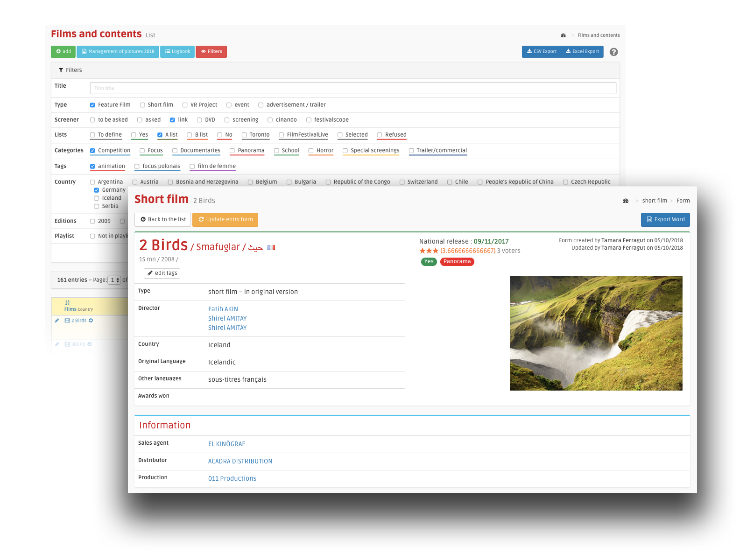Click the waterfall film picture
The height and width of the screenshot is (560, 747).
(x=596, y=333)
